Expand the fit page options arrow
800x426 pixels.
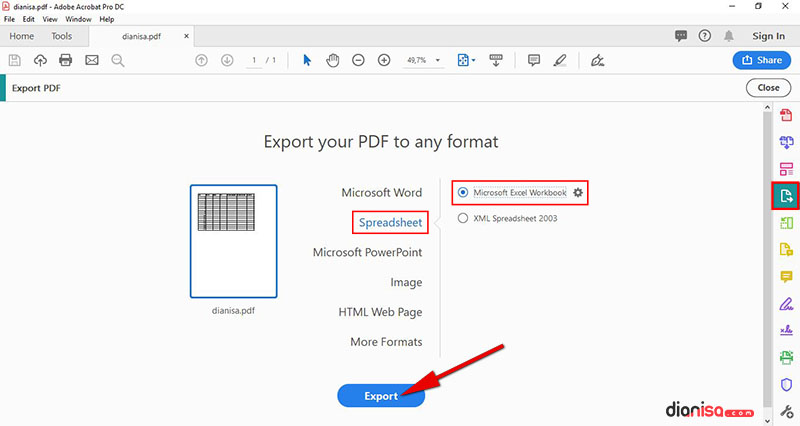[473, 60]
